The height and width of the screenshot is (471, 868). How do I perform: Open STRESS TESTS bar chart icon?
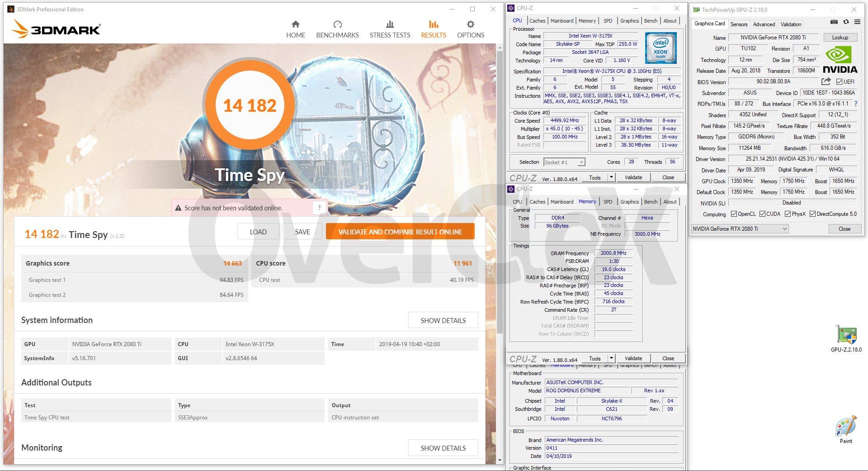point(390,24)
